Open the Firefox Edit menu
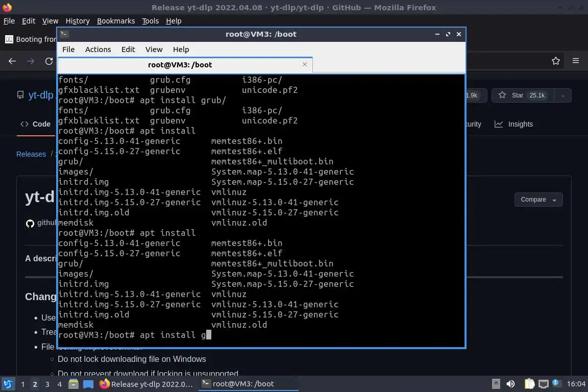The image size is (588, 392). click(29, 21)
